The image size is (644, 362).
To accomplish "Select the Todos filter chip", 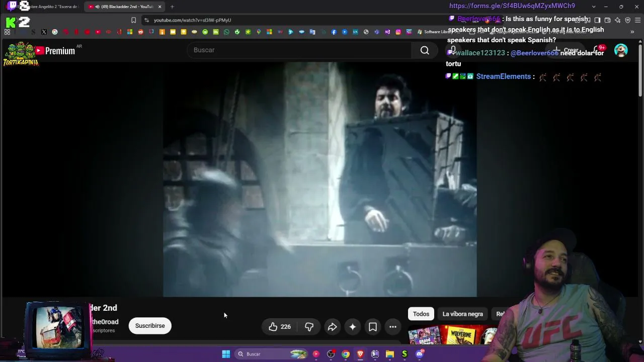I will [421, 314].
